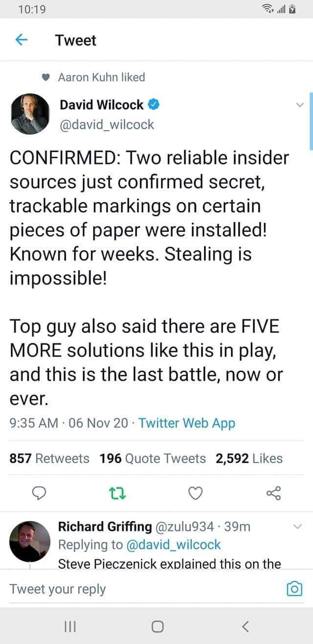Tap David Wilcock's verified badge
This screenshot has width=313, height=644.
[x=154, y=104]
